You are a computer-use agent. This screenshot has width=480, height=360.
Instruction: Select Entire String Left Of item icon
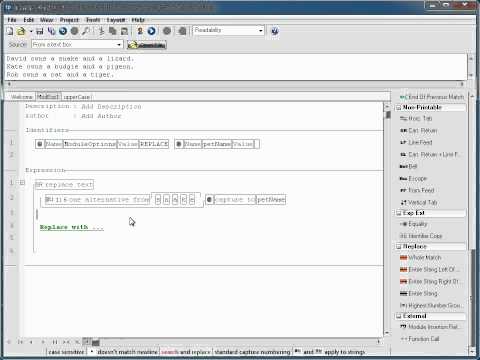pos(403,269)
